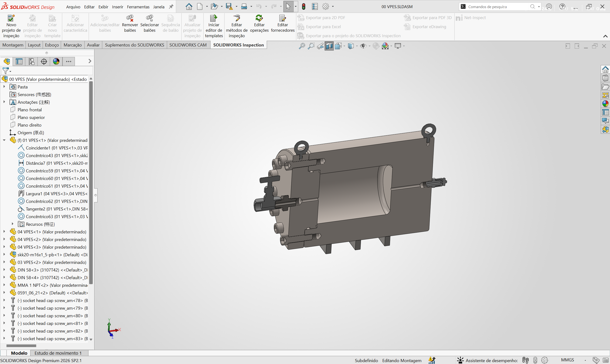Switch to the Esboço tab

52,45
